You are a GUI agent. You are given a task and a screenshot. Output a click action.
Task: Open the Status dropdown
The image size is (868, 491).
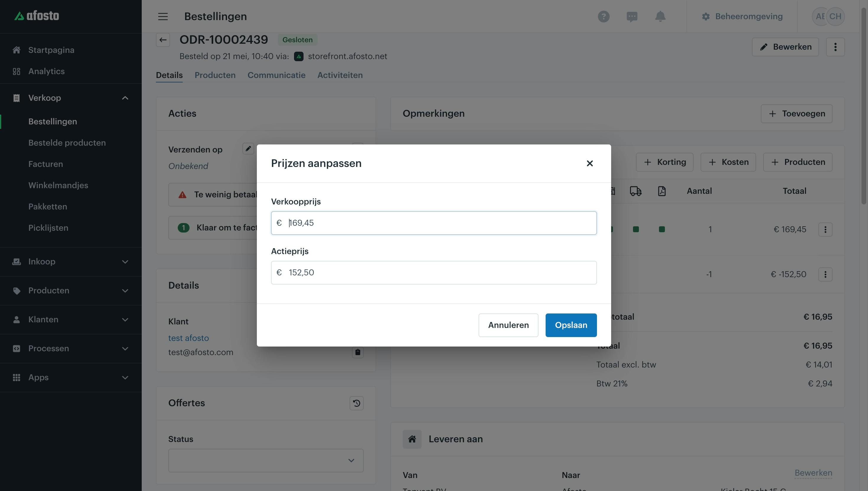coord(266,460)
